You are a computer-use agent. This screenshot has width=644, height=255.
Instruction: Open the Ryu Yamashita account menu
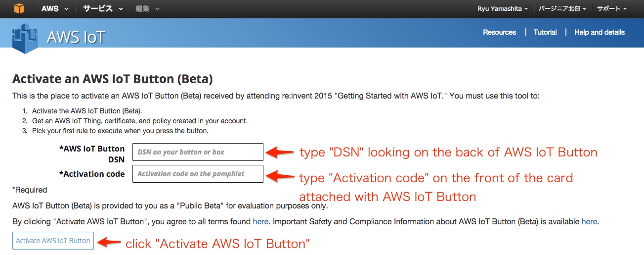pos(503,9)
